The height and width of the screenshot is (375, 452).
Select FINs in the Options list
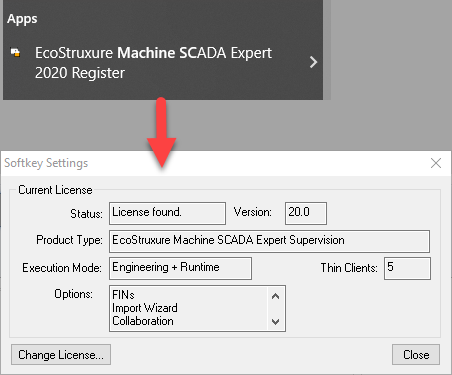123,295
